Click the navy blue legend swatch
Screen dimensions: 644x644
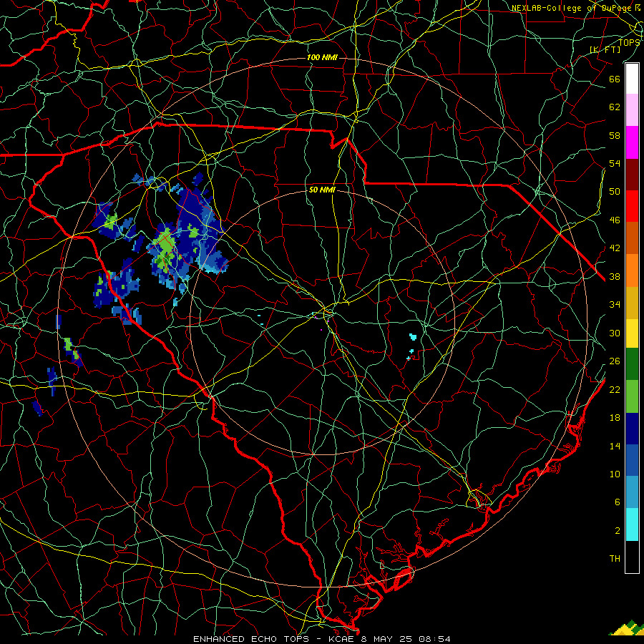pyautogui.click(x=632, y=429)
